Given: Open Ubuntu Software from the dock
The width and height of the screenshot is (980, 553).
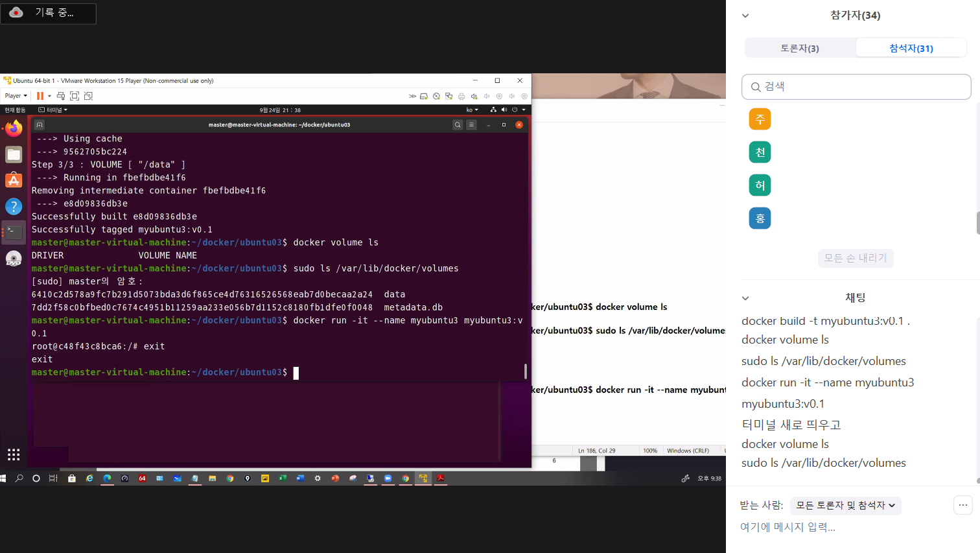Looking at the screenshot, I should [x=14, y=180].
